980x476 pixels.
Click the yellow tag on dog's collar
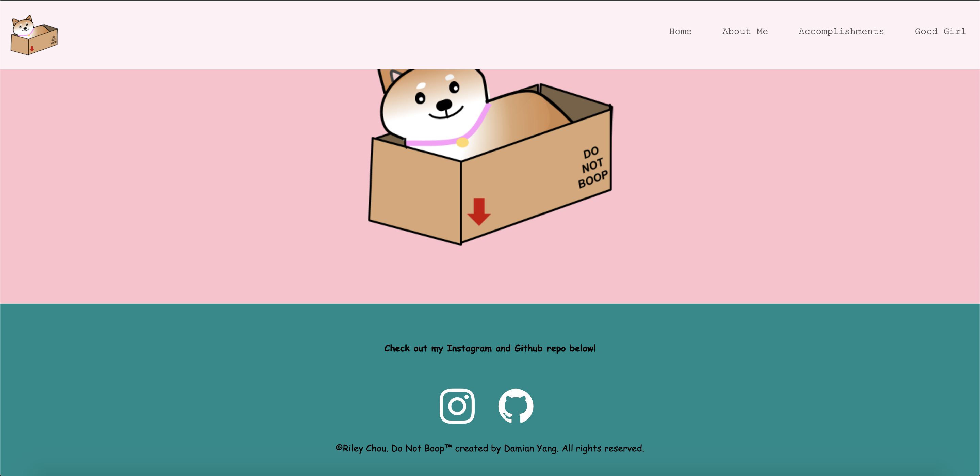tap(462, 143)
